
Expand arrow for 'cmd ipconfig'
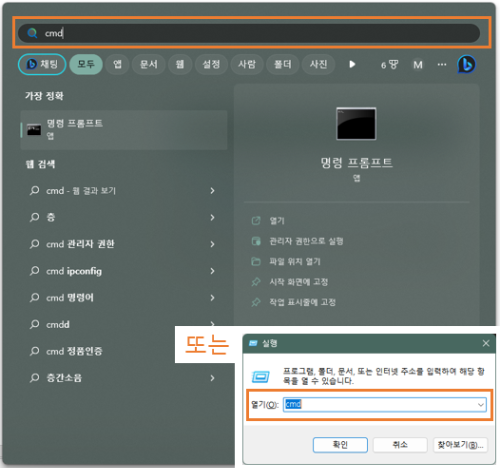click(x=212, y=271)
